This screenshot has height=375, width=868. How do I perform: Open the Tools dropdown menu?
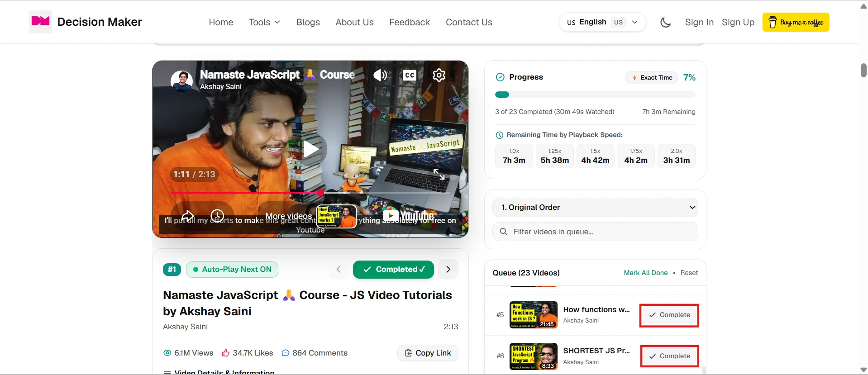[x=264, y=22]
